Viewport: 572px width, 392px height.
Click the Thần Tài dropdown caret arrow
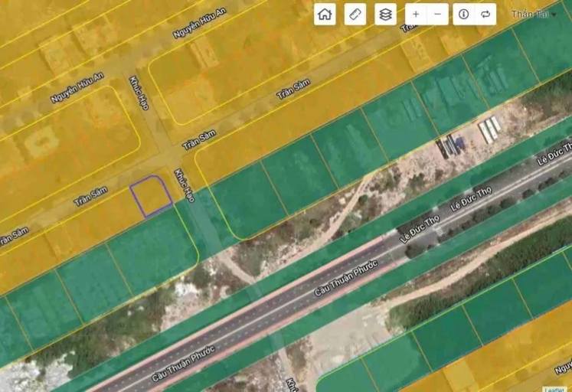point(554,15)
